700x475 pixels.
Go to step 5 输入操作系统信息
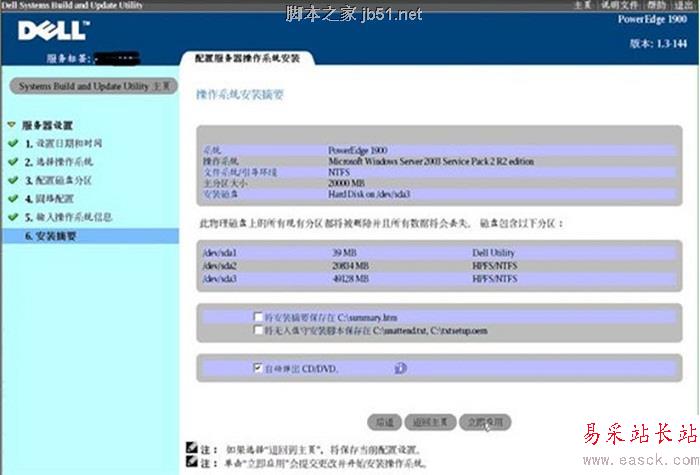click(x=68, y=217)
